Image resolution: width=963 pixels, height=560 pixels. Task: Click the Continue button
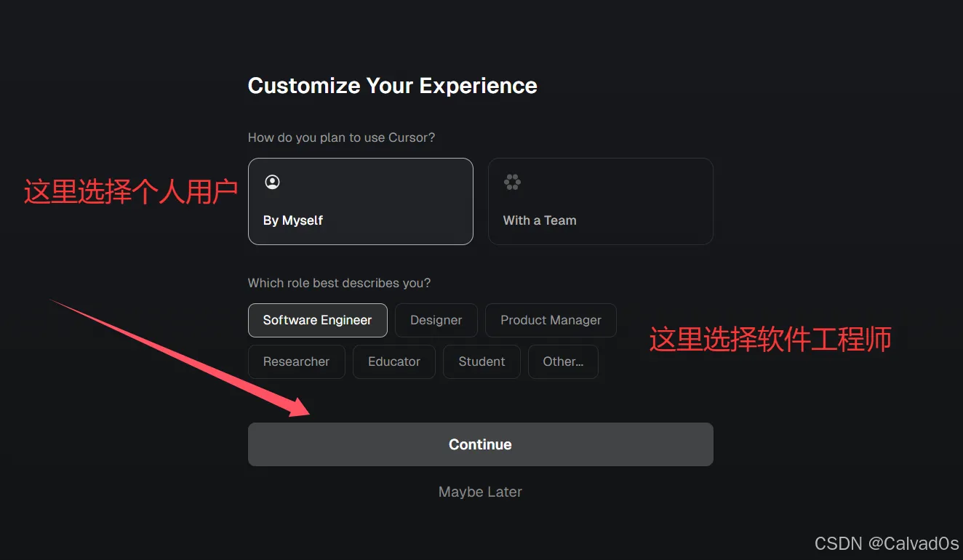pos(481,444)
